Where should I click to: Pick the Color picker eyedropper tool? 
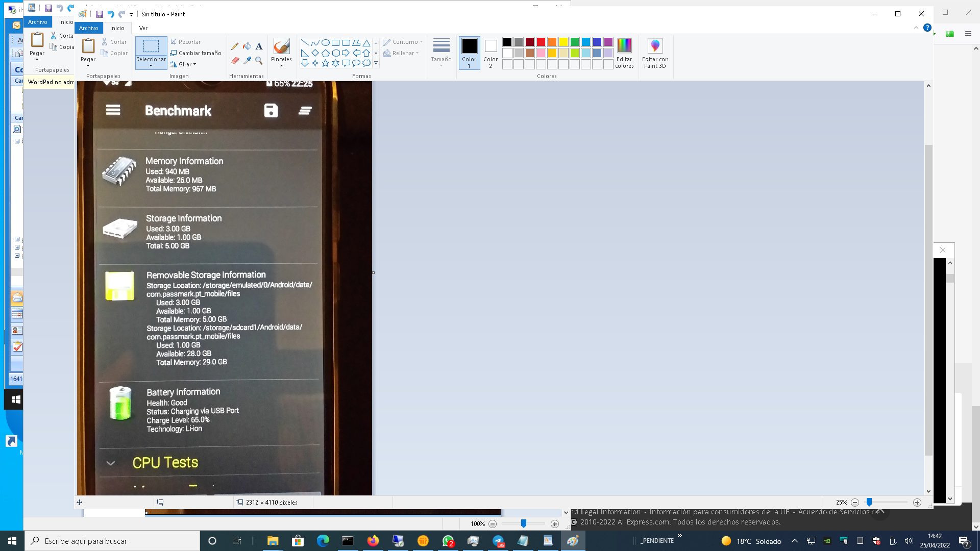click(247, 61)
